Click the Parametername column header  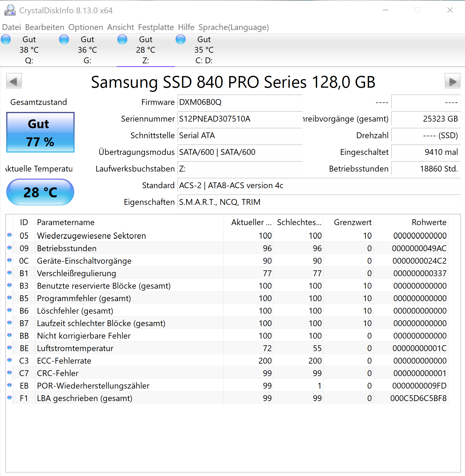point(129,222)
